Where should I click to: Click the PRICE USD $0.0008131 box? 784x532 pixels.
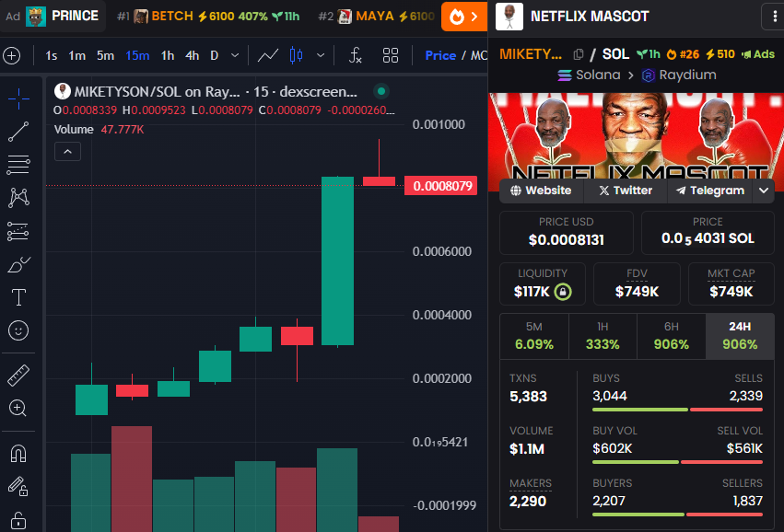point(566,233)
